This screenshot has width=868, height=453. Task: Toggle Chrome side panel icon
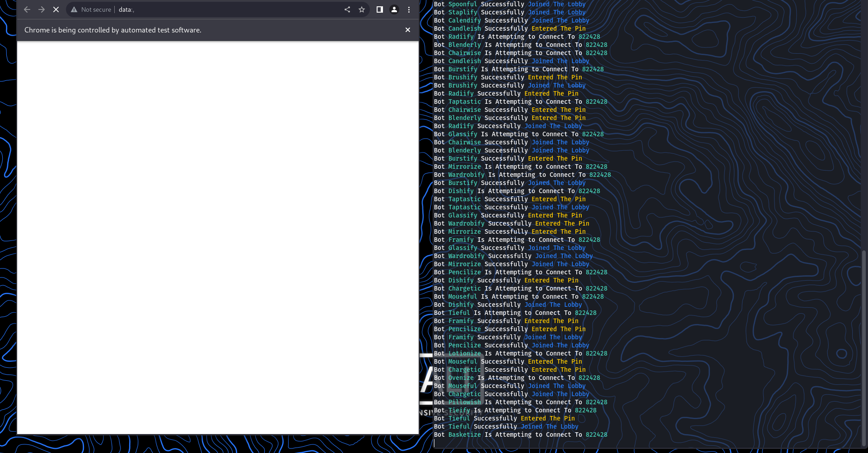coord(380,9)
